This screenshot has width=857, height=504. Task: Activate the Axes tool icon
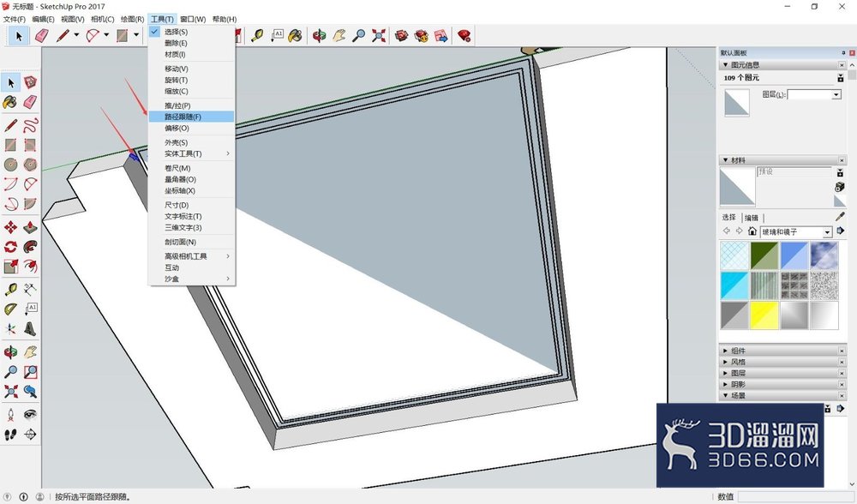(x=10, y=329)
